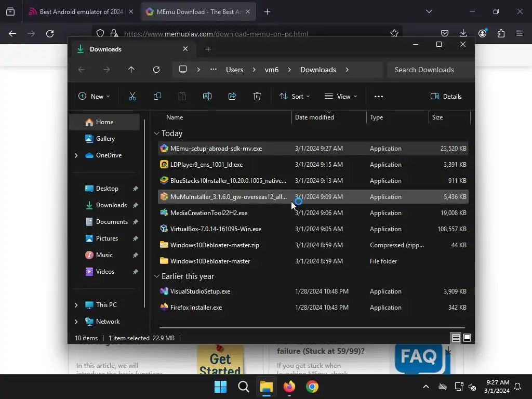The image size is (532, 399).
Task: Open Firefox from the taskbar
Action: tap(289, 387)
